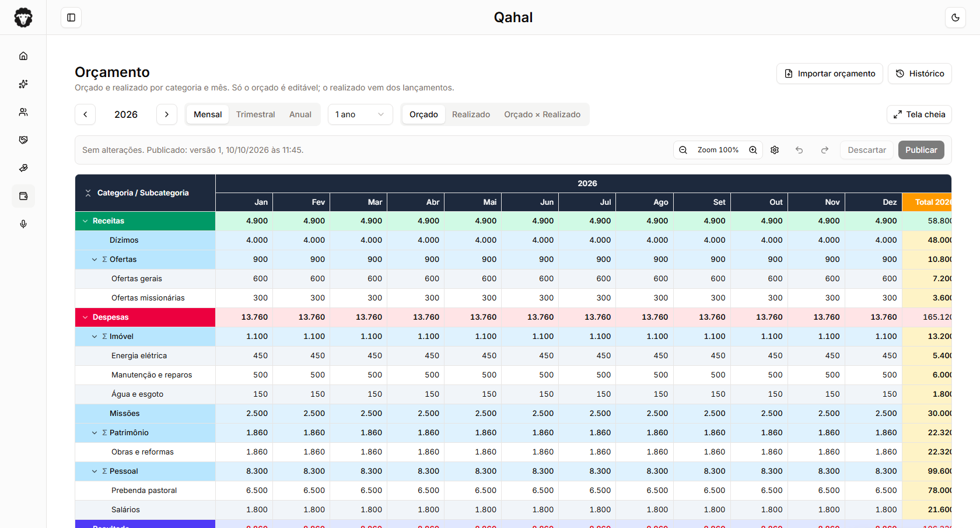Select the Realizado tab
This screenshot has width=980, height=528.
tap(471, 114)
